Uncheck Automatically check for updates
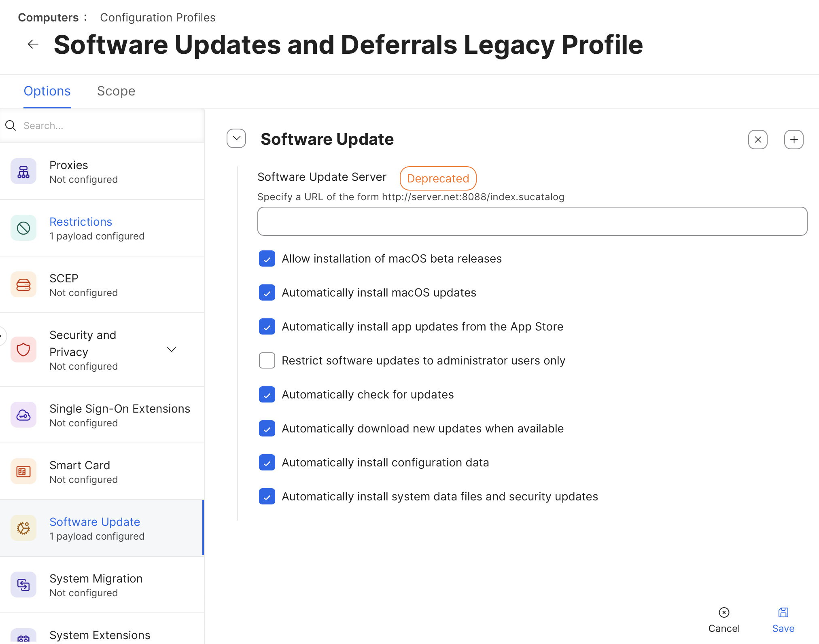Viewport: 819px width, 644px height. [267, 394]
